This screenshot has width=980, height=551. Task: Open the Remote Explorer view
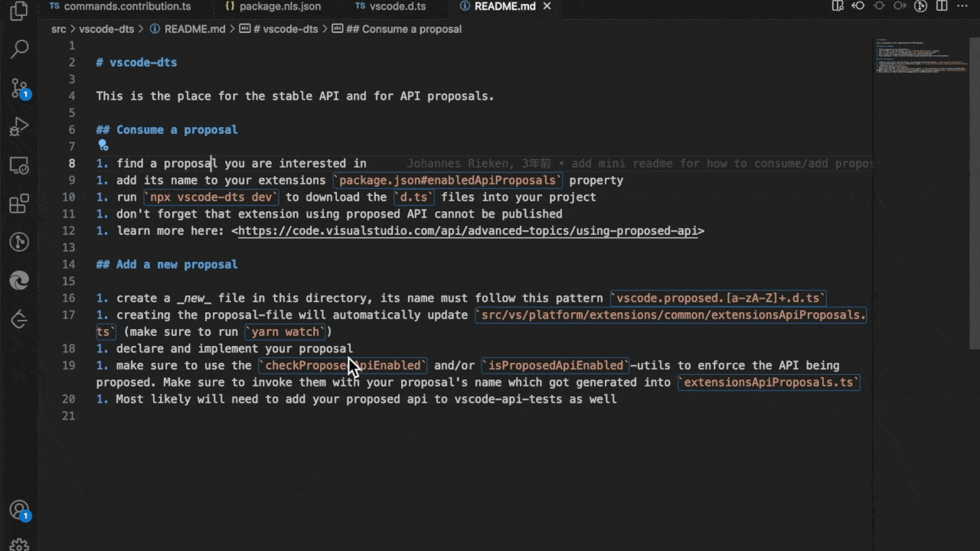pos(19,165)
